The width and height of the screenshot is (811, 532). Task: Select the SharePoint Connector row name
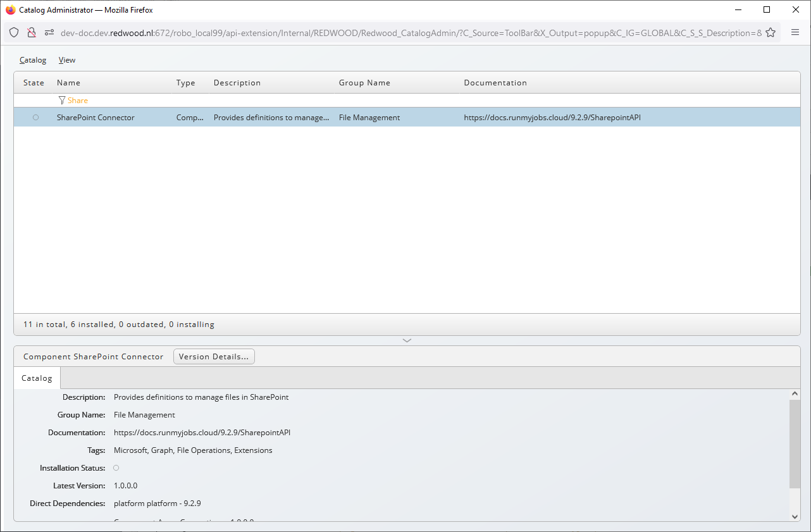[96, 118]
